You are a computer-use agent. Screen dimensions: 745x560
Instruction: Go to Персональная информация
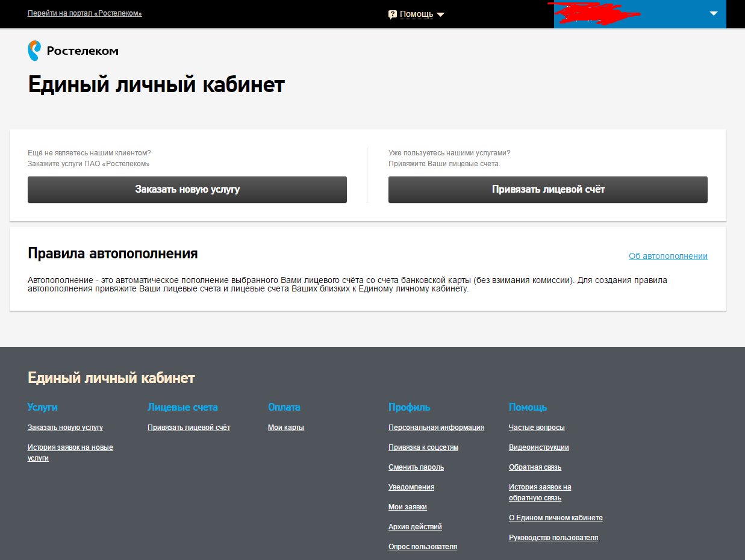click(x=437, y=428)
